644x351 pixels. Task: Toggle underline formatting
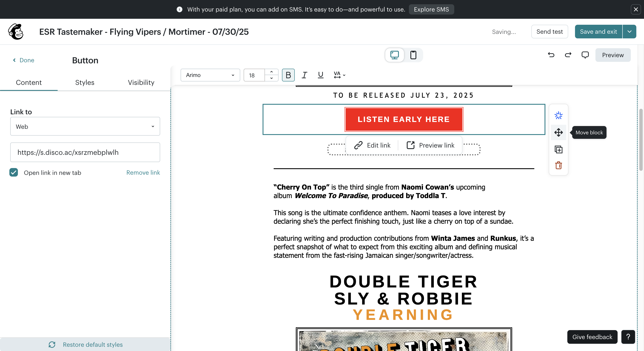point(321,75)
